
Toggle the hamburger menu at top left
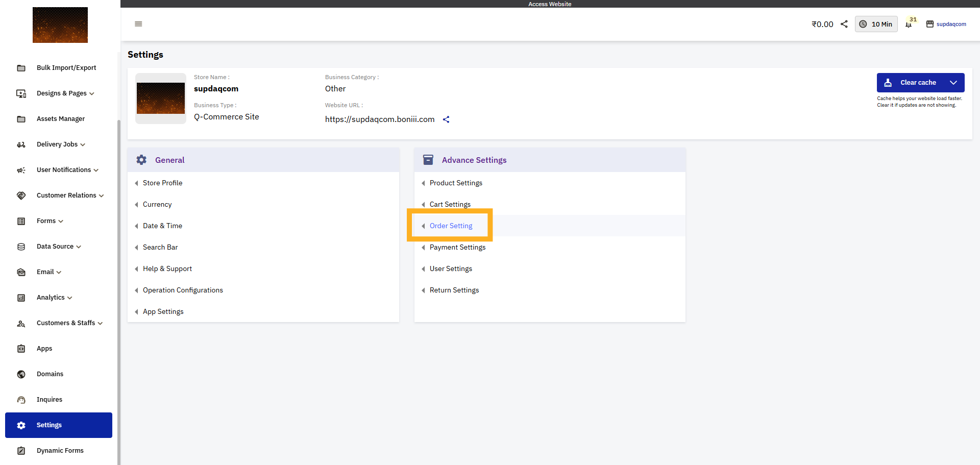click(x=138, y=24)
